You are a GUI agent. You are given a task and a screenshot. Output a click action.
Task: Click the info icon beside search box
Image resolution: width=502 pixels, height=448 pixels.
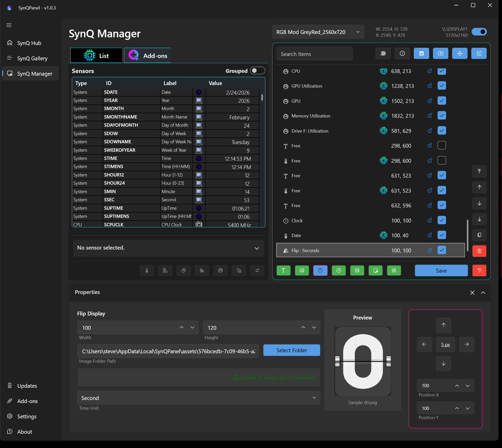(402, 53)
